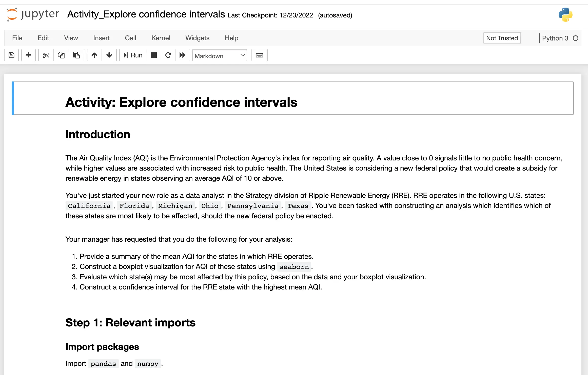Restart kernel and run all icon
The width and height of the screenshot is (588, 375).
click(x=182, y=55)
